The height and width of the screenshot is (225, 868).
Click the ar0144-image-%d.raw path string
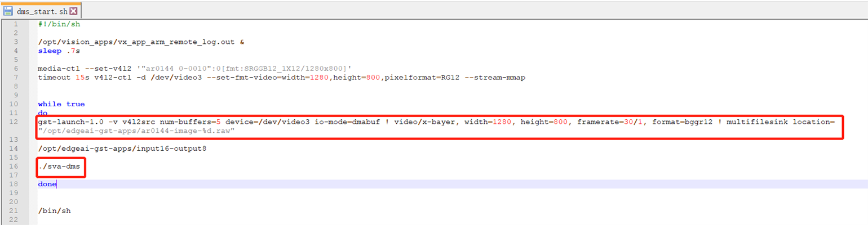[136, 131]
